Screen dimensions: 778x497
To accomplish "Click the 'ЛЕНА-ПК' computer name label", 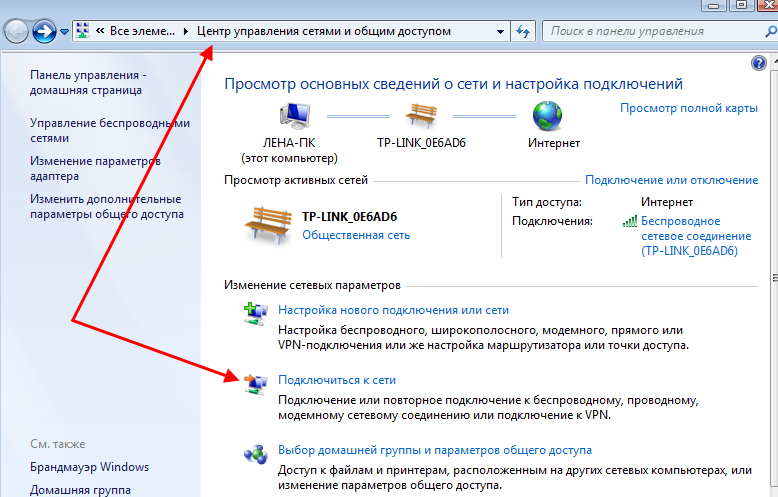I will point(289,143).
